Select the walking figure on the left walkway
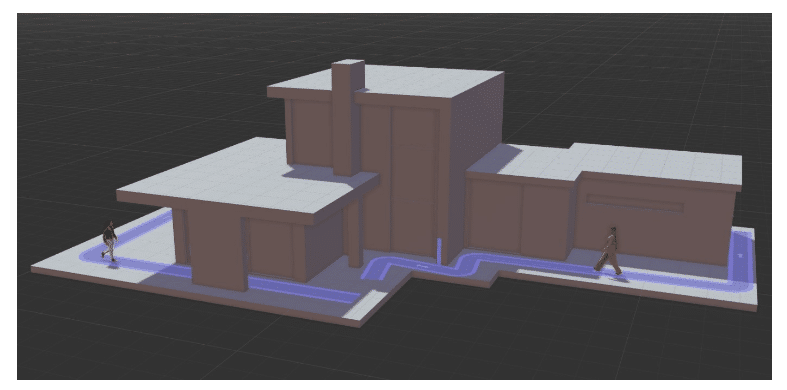This screenshot has width=787, height=390. (109, 241)
